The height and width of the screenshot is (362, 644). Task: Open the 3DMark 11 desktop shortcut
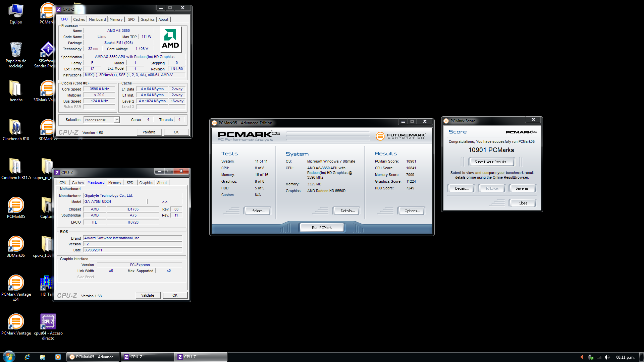click(47, 130)
